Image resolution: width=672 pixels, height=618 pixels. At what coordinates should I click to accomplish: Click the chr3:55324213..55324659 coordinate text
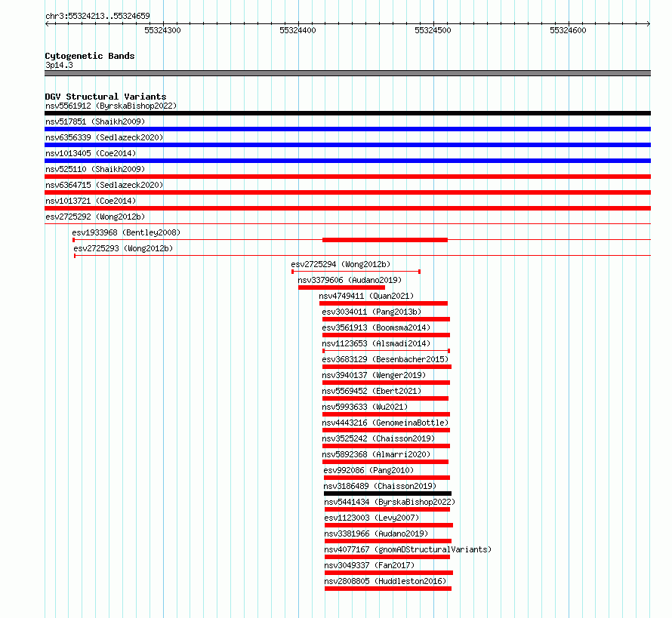97,16
